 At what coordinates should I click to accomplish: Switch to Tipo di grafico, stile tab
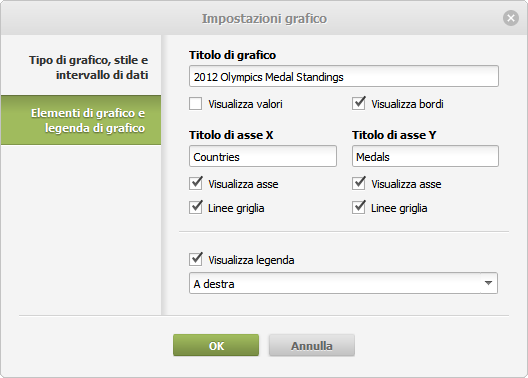81,67
